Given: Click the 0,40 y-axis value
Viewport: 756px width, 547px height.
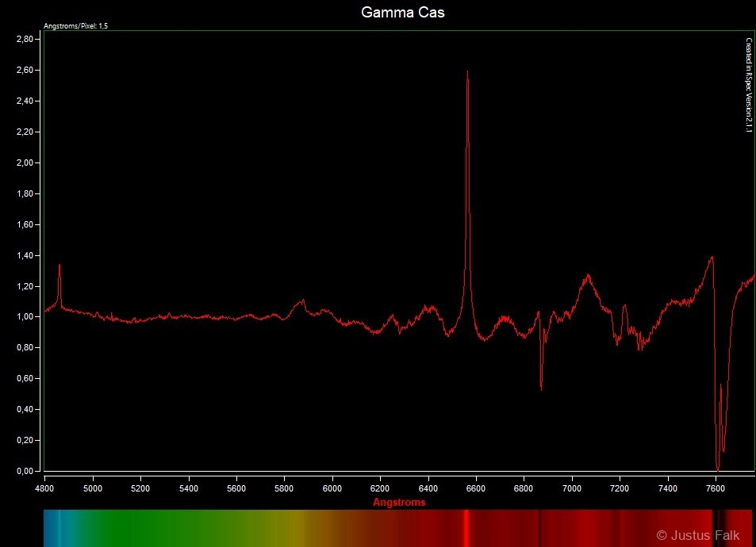Looking at the screenshot, I should 25,409.
